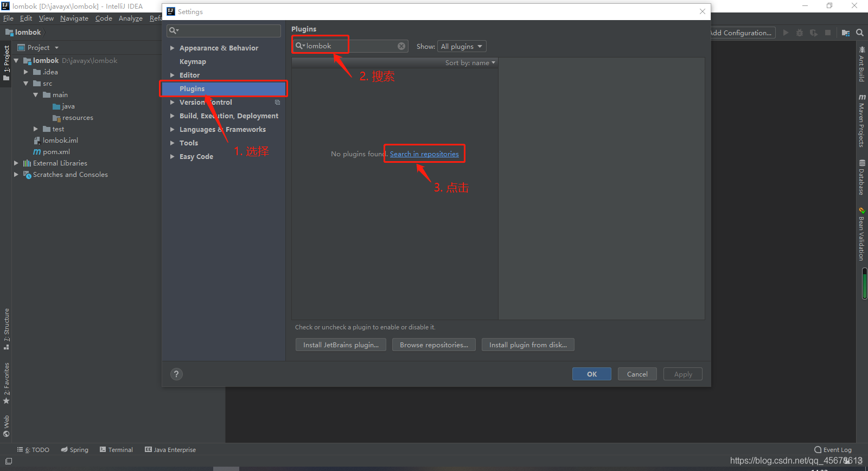
Task: Click the tool windows toggle in status bar
Action: click(x=9, y=461)
